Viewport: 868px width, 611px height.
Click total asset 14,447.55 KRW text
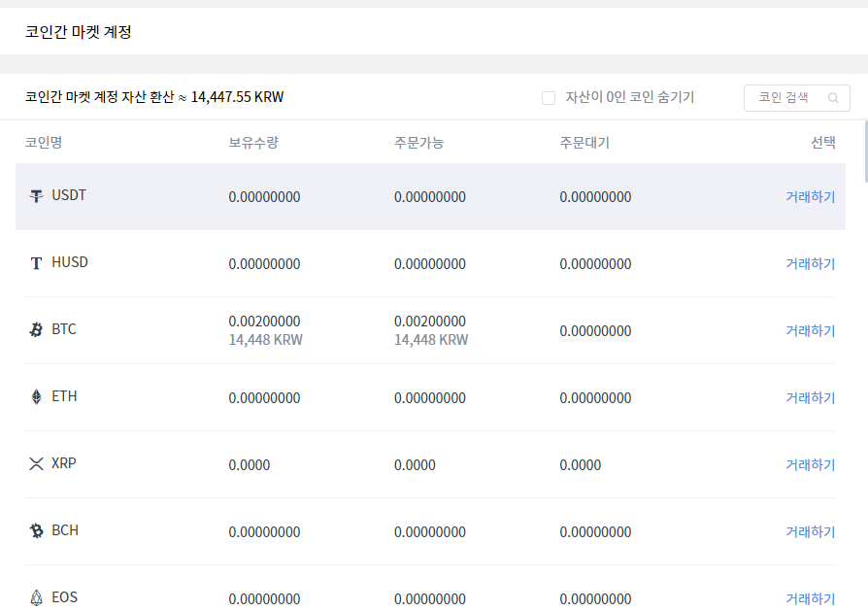(x=238, y=97)
